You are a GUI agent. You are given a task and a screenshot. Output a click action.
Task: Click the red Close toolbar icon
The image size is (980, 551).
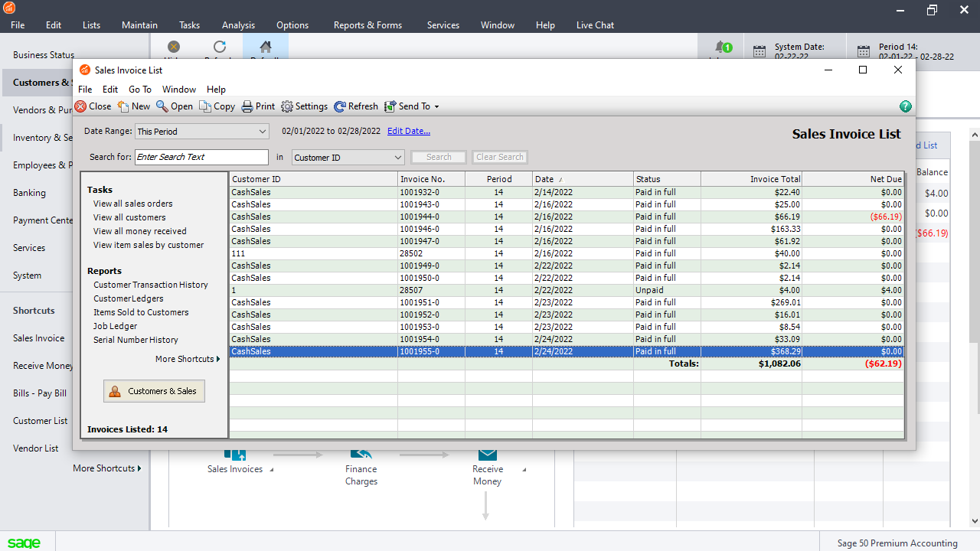tap(80, 106)
